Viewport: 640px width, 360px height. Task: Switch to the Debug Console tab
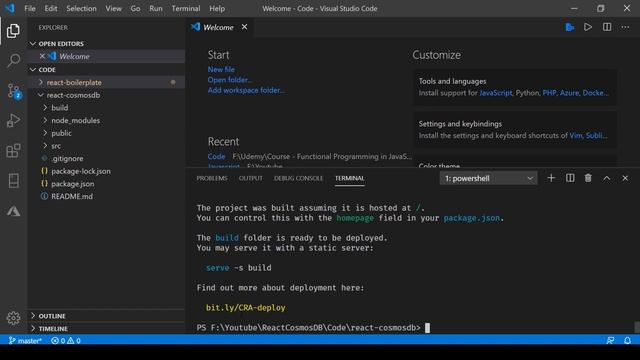coord(298,178)
